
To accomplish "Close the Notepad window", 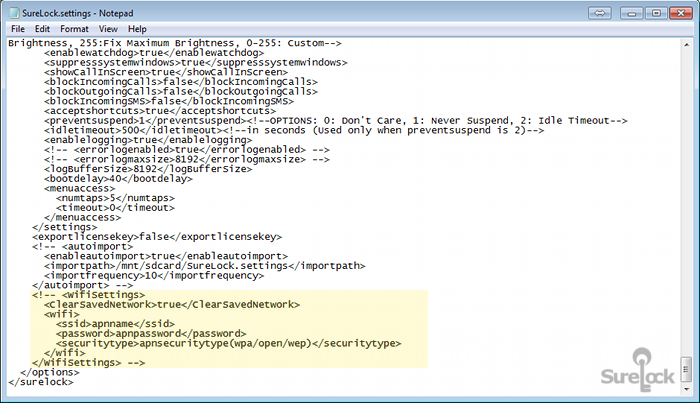I will tap(681, 13).
